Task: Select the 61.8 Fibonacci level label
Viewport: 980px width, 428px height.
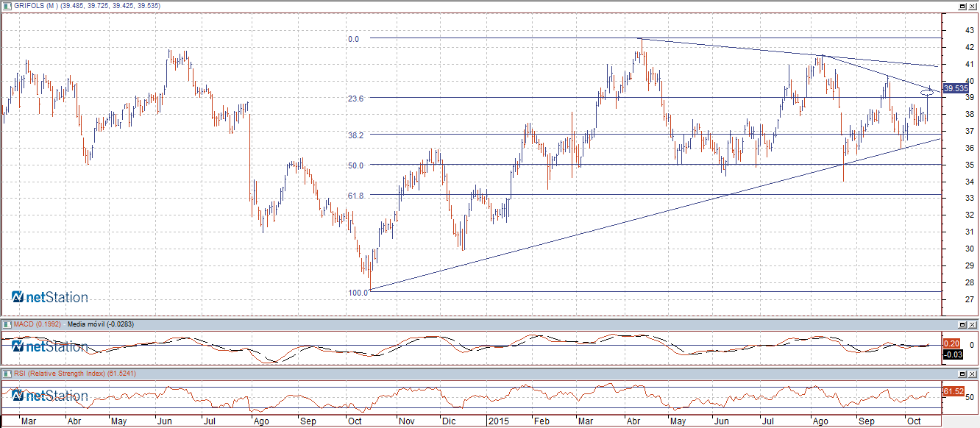Action: click(356, 196)
